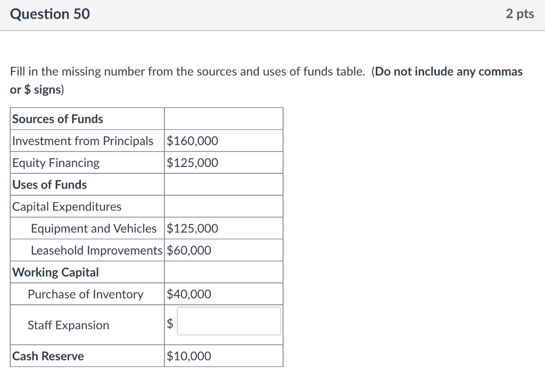Click the Staff Expansion answer input field

229,321
